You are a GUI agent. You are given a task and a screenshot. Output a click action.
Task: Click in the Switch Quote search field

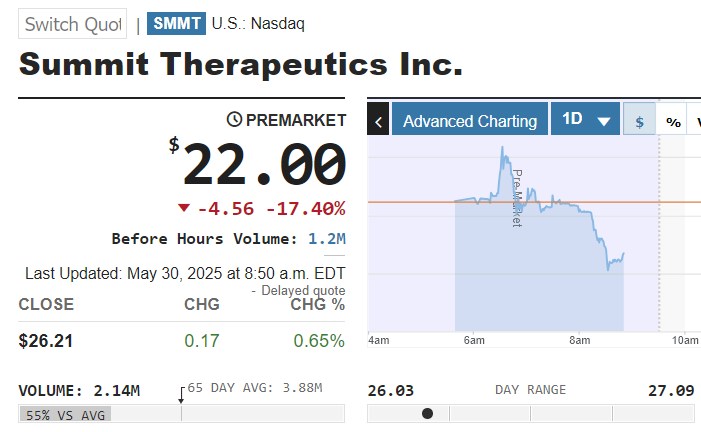point(73,23)
